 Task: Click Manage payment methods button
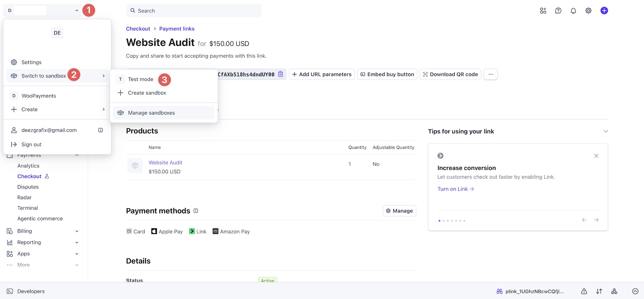pos(399,211)
